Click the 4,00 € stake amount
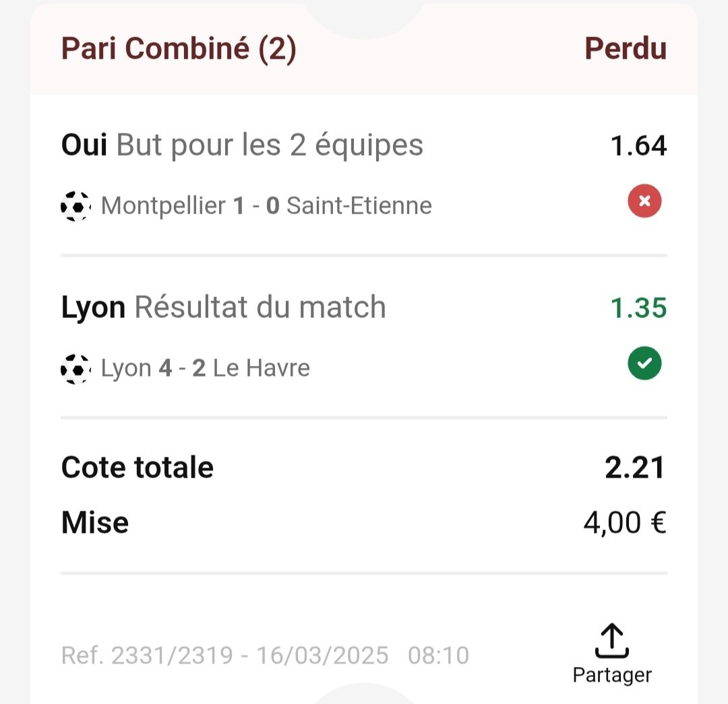728x704 pixels. tap(625, 523)
